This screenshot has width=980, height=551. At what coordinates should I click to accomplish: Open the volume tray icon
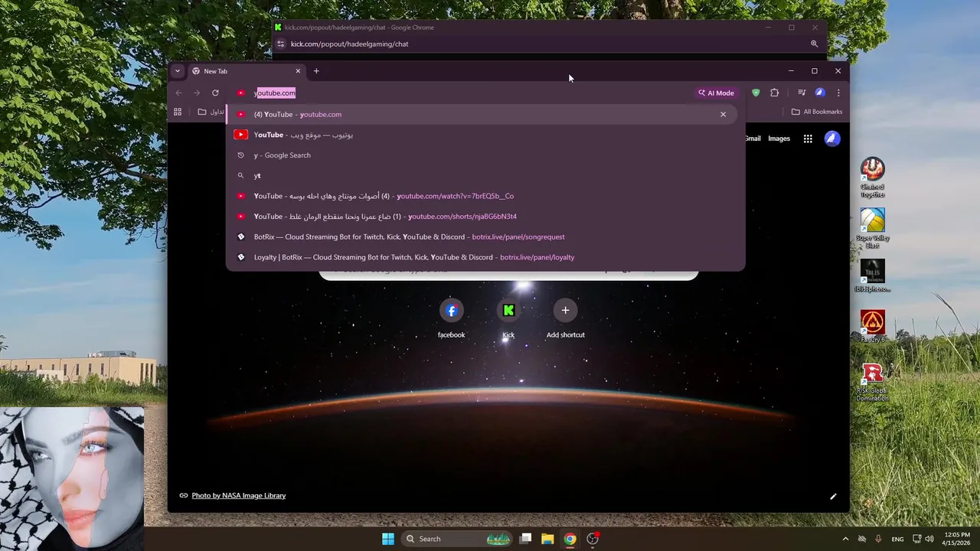[x=929, y=539]
